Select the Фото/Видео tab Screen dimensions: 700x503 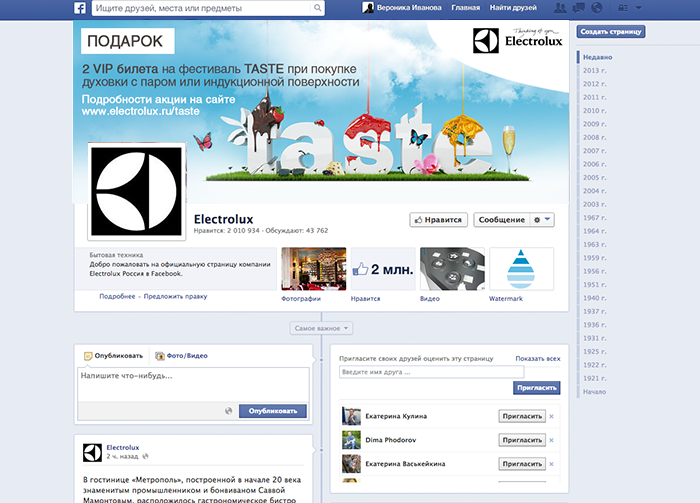point(181,356)
